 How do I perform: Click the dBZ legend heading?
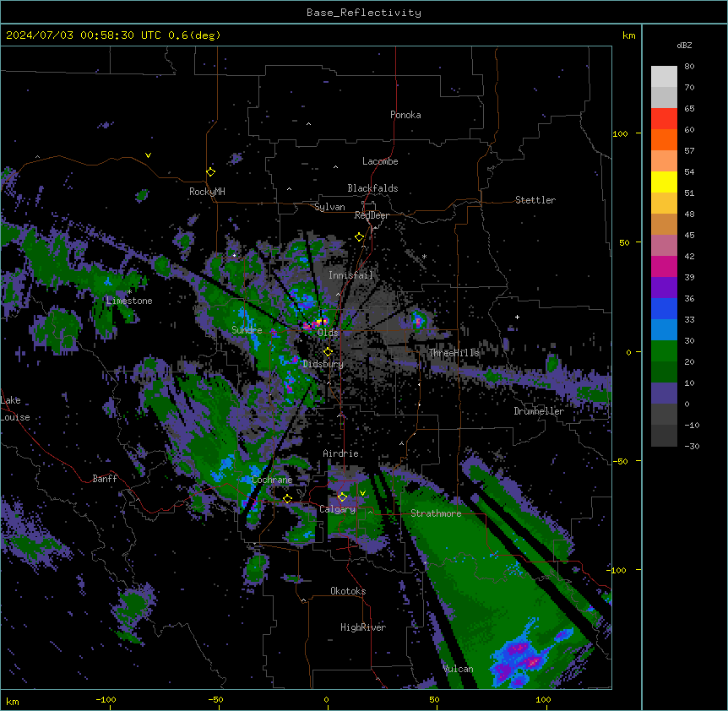(x=684, y=45)
